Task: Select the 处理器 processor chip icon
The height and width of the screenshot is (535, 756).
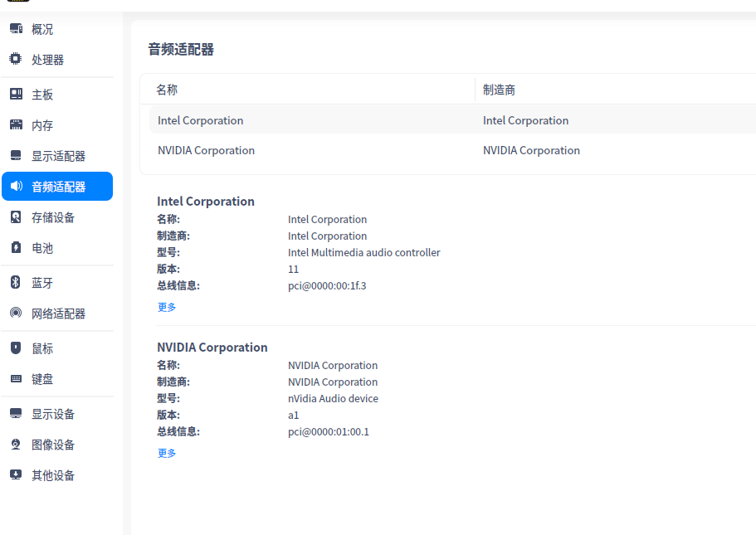Action: tap(16, 59)
